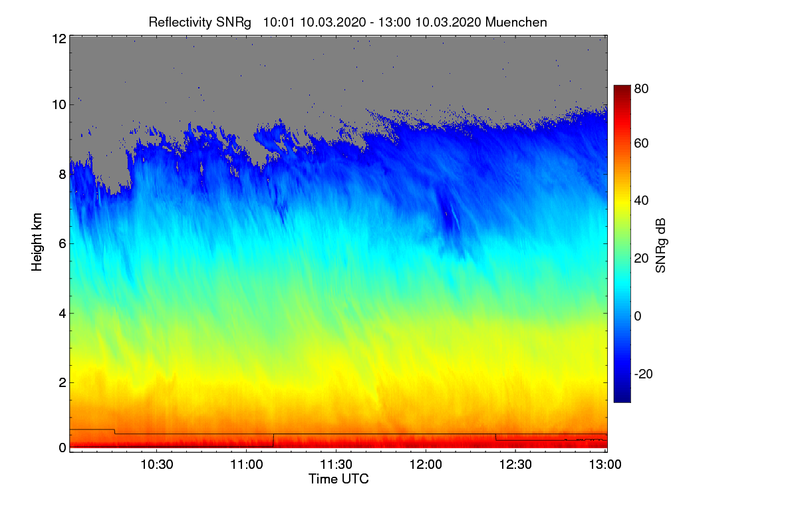Click the colorbar value 20
Viewport: 798px width, 532px height.
641,259
